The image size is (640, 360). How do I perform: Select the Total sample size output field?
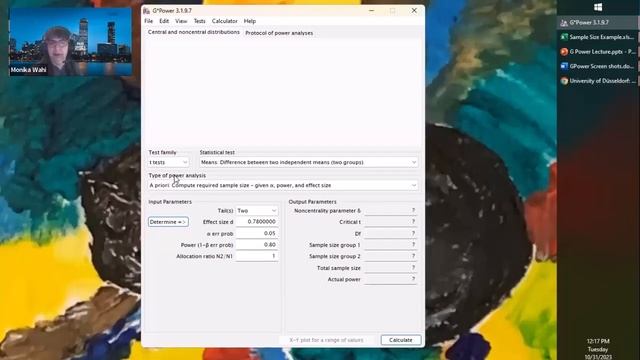[x=390, y=268]
